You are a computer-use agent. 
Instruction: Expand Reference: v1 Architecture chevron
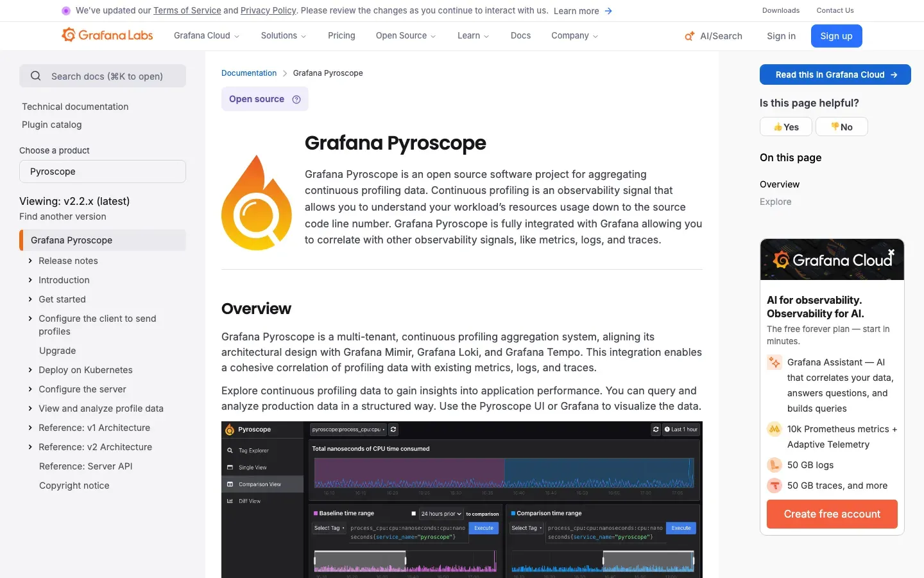(30, 428)
